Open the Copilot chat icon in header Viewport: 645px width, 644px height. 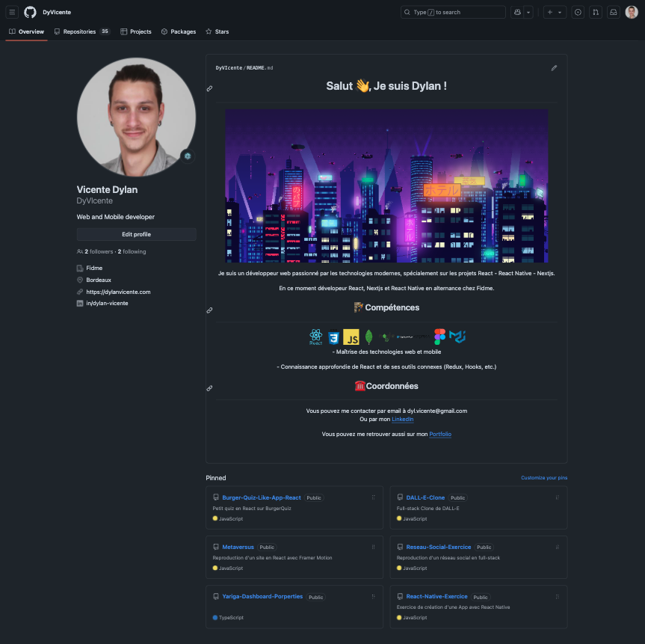click(x=518, y=12)
